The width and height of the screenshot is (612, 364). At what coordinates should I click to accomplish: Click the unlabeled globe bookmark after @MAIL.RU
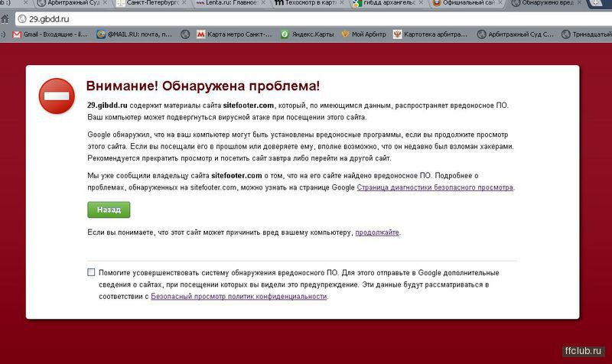185,34
